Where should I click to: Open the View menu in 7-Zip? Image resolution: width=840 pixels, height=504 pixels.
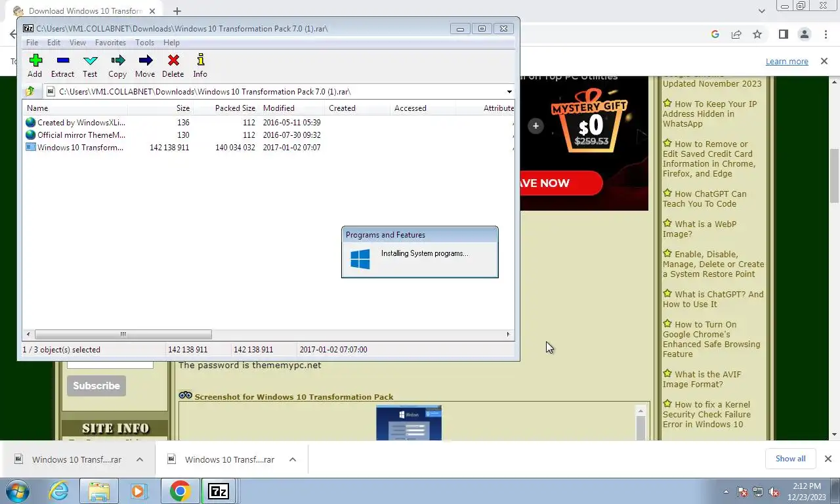tap(77, 43)
